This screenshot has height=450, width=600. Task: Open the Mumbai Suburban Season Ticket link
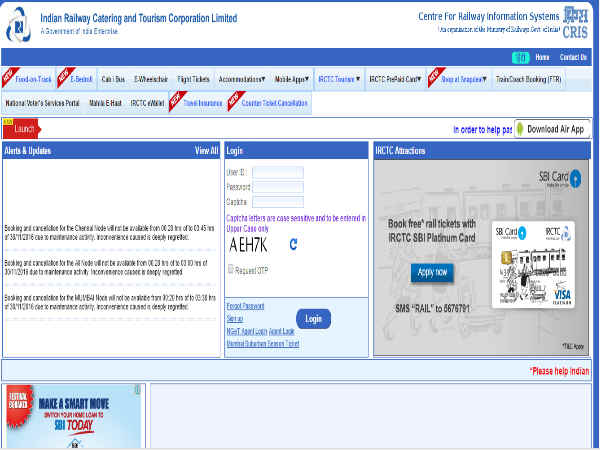(x=263, y=344)
